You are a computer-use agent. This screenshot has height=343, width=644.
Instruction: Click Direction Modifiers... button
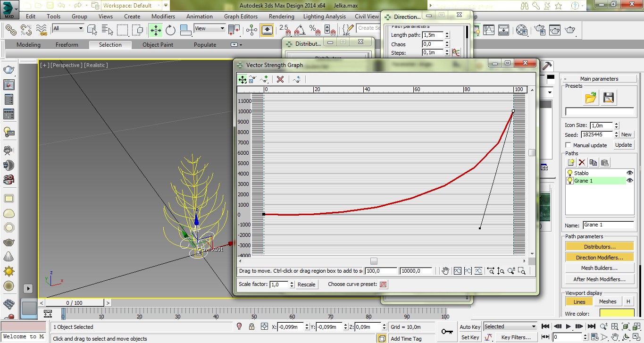coord(600,258)
